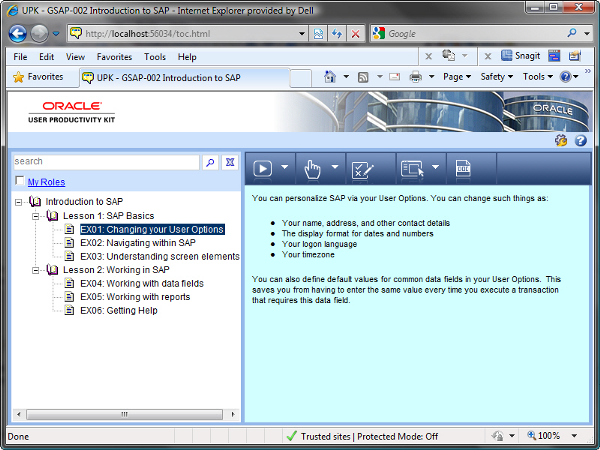
Task: Select Lesson 2: Working in SAP
Action: [x=116, y=270]
